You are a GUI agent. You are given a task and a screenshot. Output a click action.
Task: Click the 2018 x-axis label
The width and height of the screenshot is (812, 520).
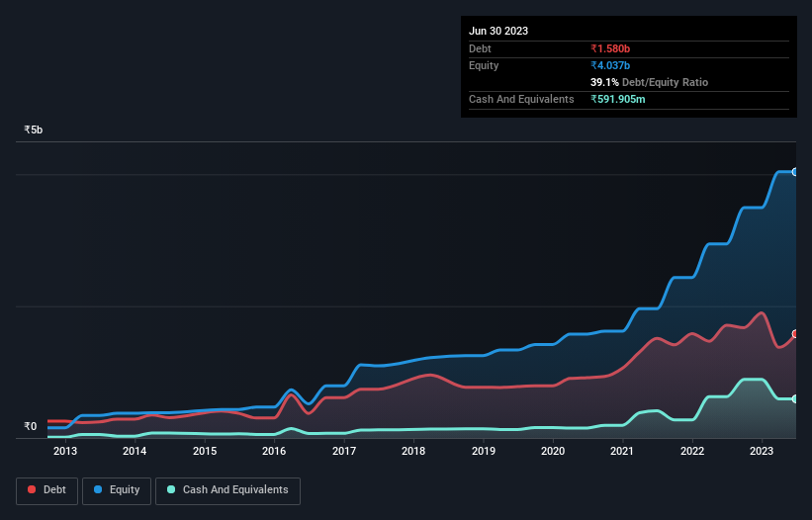click(x=413, y=451)
